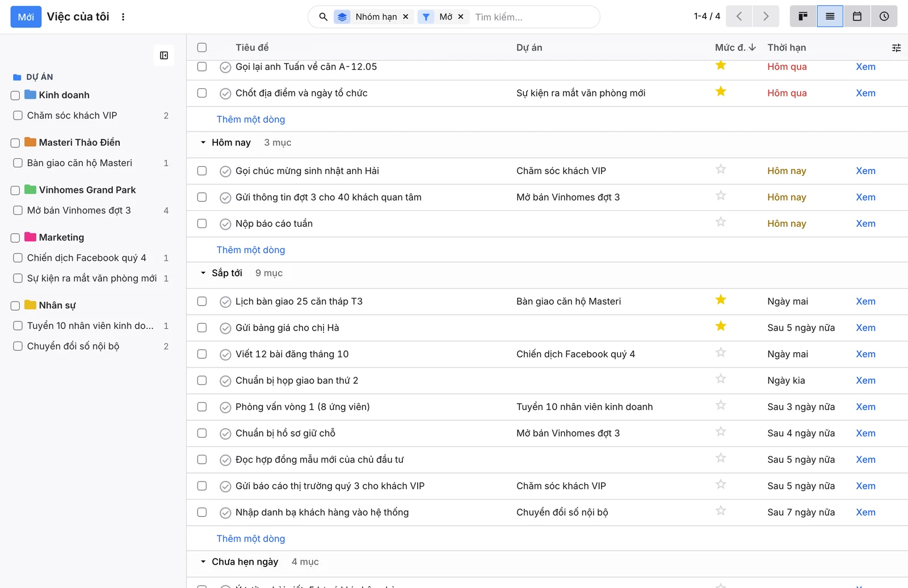Remove the 'Nhóm hạn' grouping filter
The height and width of the screenshot is (588, 908).
pos(406,17)
